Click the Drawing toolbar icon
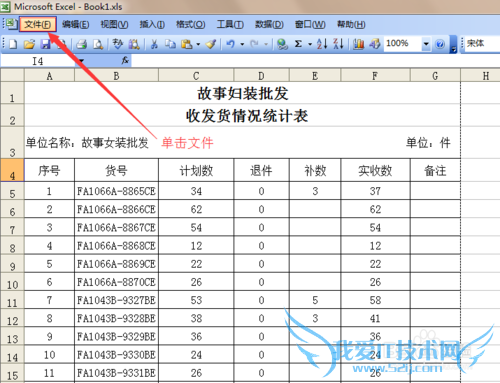 click(375, 44)
